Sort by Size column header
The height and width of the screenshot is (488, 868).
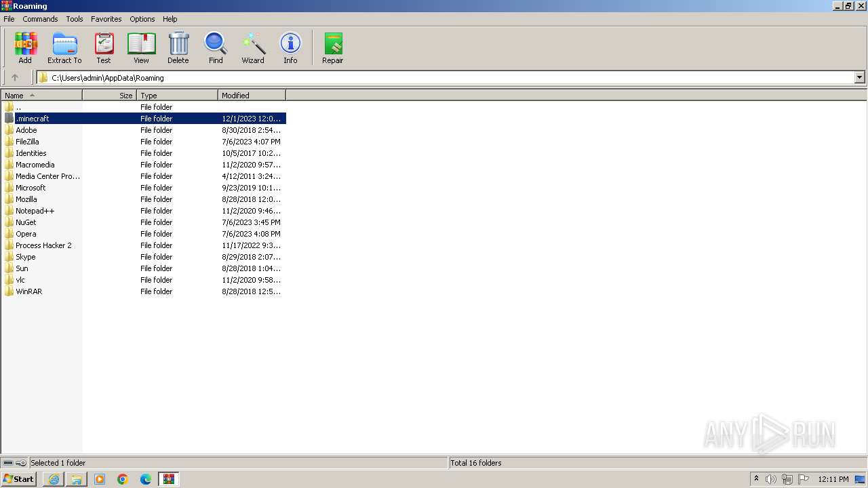(x=109, y=96)
